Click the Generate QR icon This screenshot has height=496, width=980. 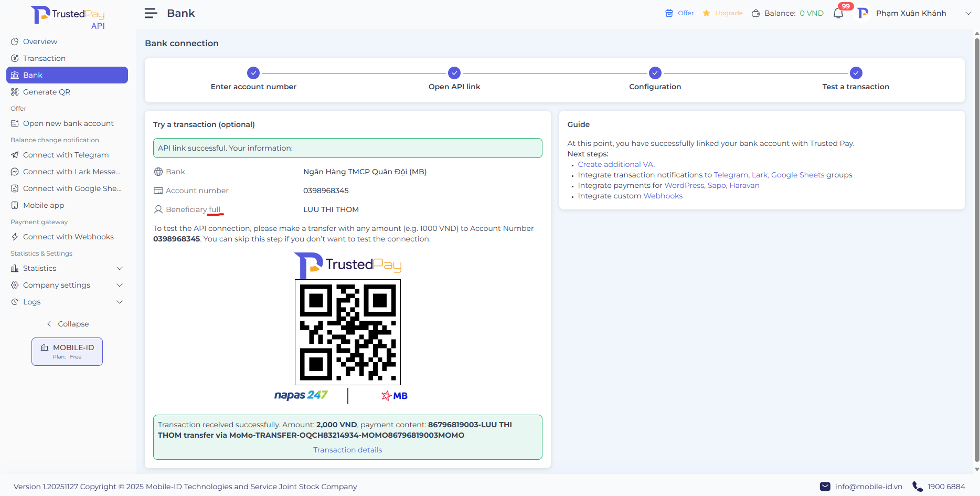click(x=15, y=92)
